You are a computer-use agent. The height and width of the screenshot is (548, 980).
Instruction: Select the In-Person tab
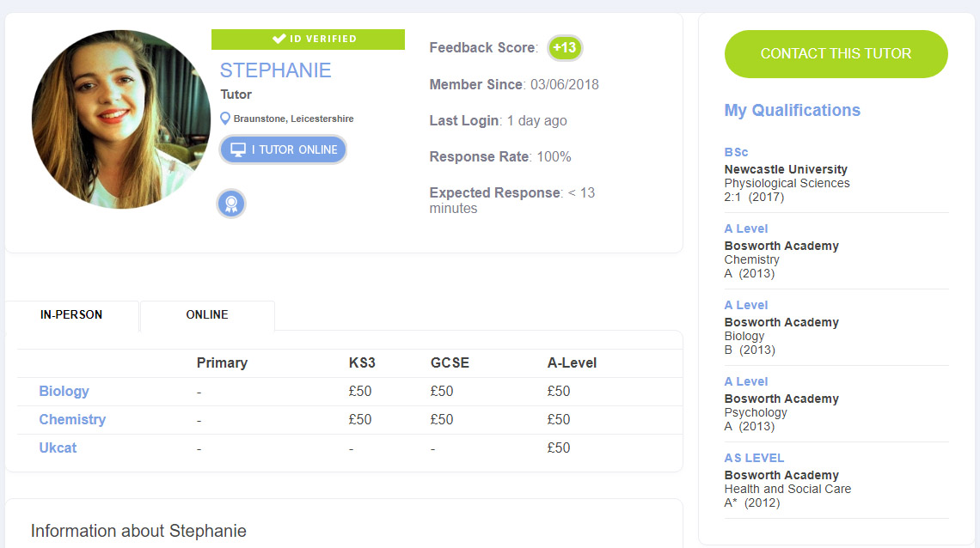click(x=71, y=315)
